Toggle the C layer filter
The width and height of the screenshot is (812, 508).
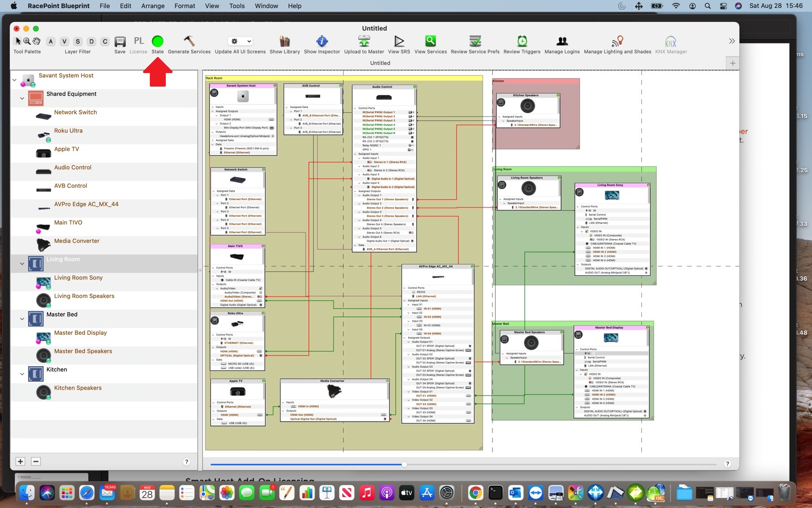pyautogui.click(x=105, y=42)
